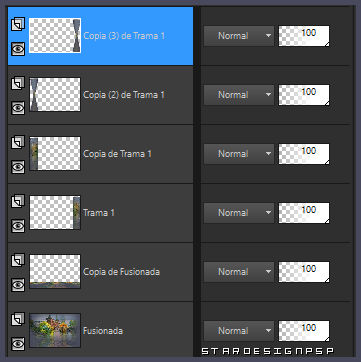Click opacity slider of Copia (3) de Trama 1

click(304, 36)
